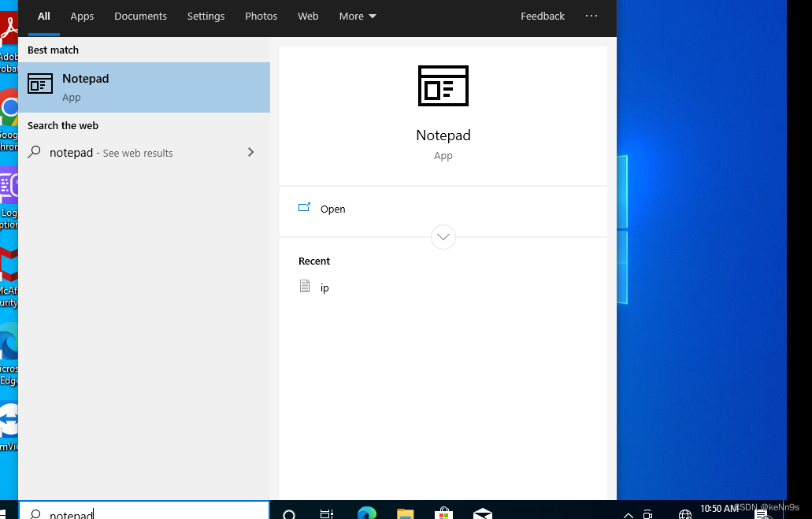Open TeamViewer desktop shortcut
Viewport: 812px width, 519px height.
[x=9, y=428]
